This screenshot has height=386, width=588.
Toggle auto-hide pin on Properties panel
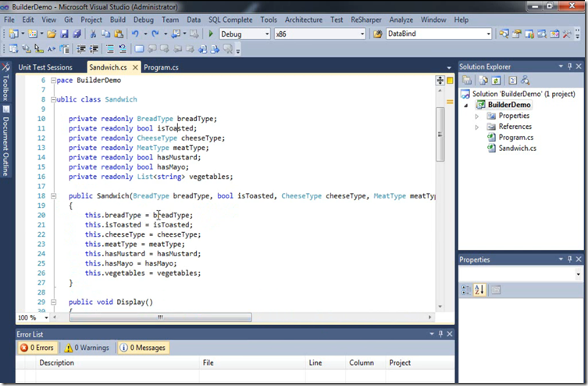569,259
